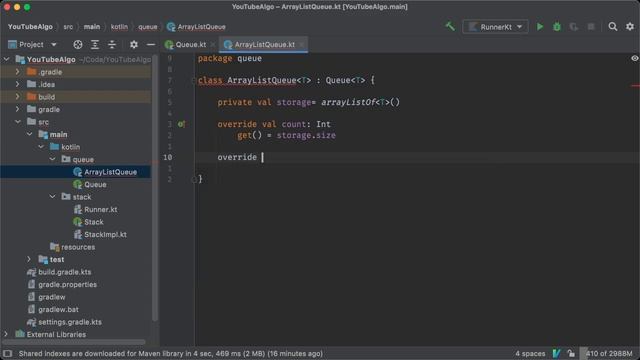The width and height of the screenshot is (640, 360).
Task: Click the Build project hammer icon
Action: point(450,27)
